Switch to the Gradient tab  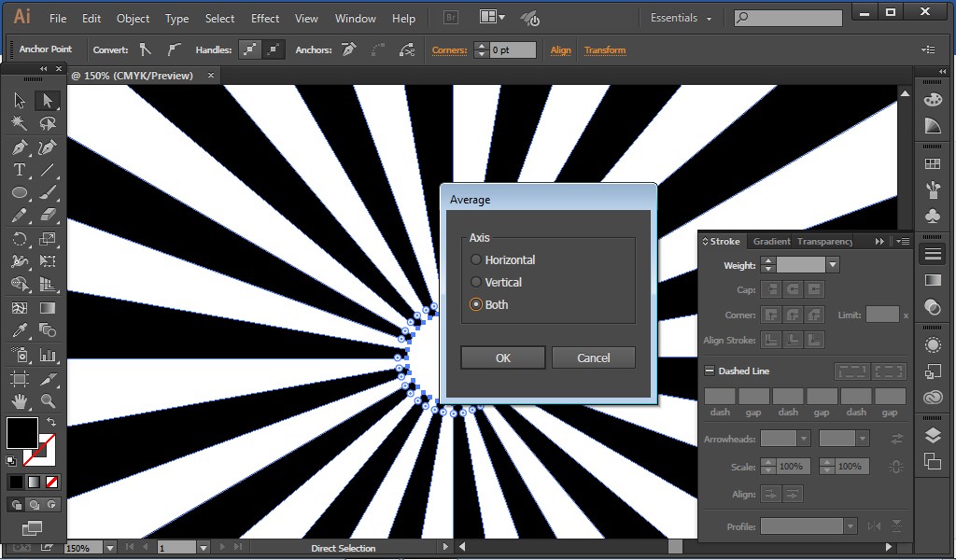coord(771,241)
